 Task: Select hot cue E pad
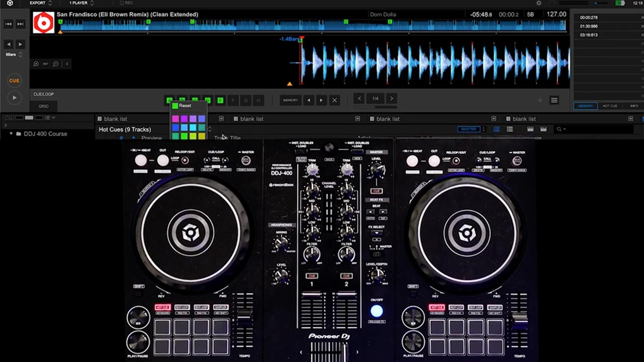[x=220, y=101]
